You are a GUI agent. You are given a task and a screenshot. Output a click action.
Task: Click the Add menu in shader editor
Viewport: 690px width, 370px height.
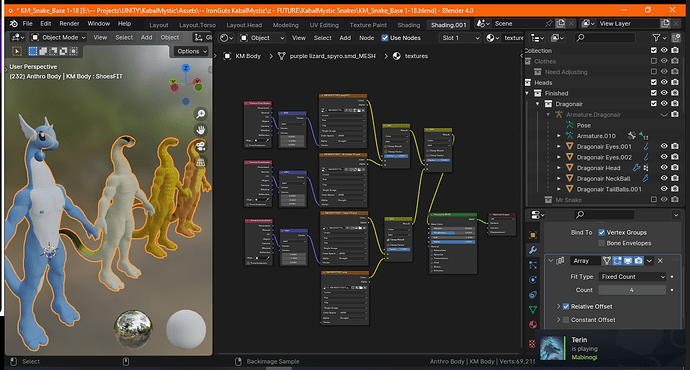[345, 38]
